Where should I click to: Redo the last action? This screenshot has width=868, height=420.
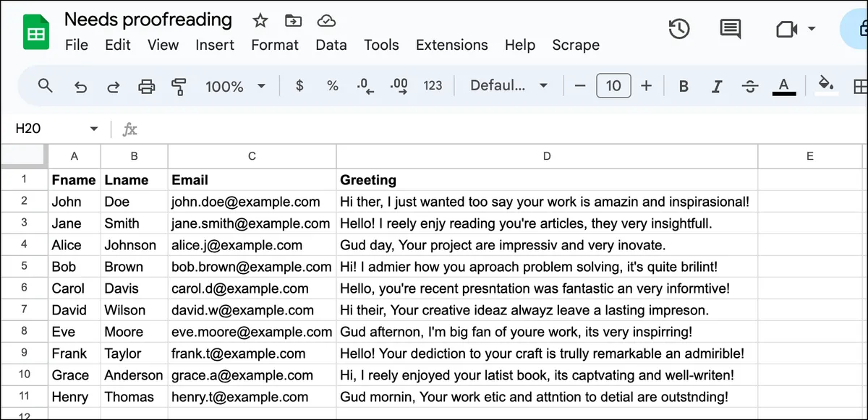[x=114, y=87]
